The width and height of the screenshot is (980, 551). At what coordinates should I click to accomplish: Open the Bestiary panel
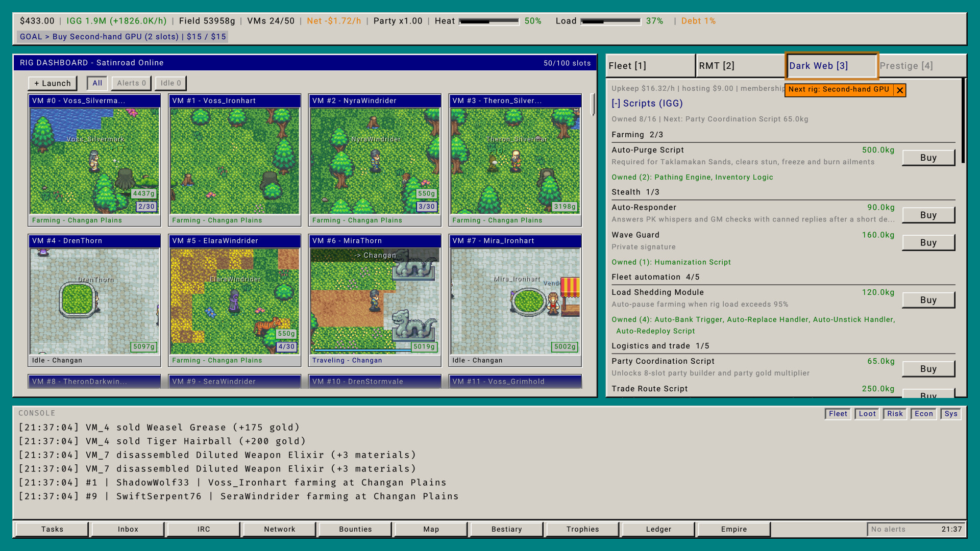click(x=506, y=529)
